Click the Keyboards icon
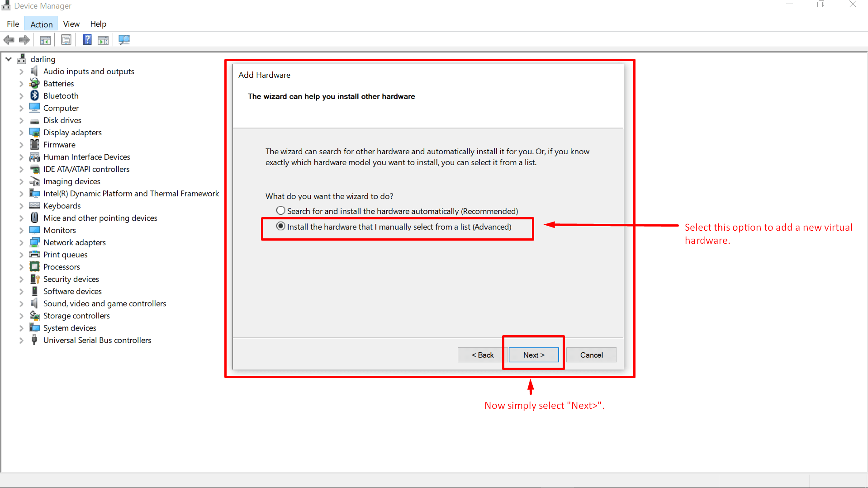 click(34, 205)
